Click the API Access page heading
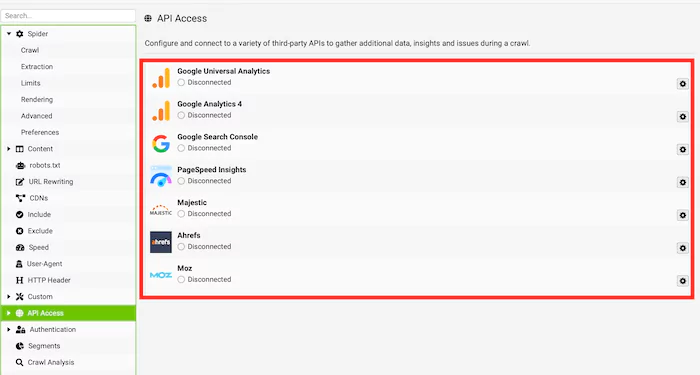The width and height of the screenshot is (700, 375). pos(182,19)
